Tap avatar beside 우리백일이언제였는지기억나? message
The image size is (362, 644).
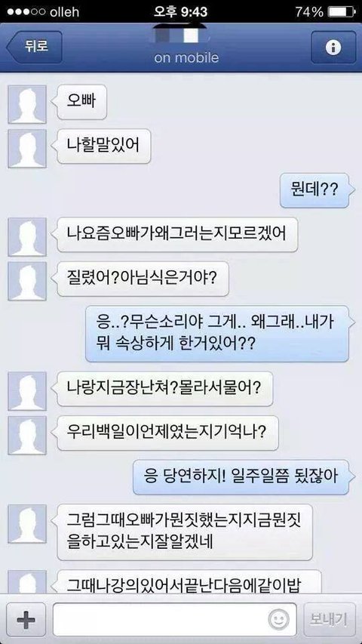[x=27, y=436]
